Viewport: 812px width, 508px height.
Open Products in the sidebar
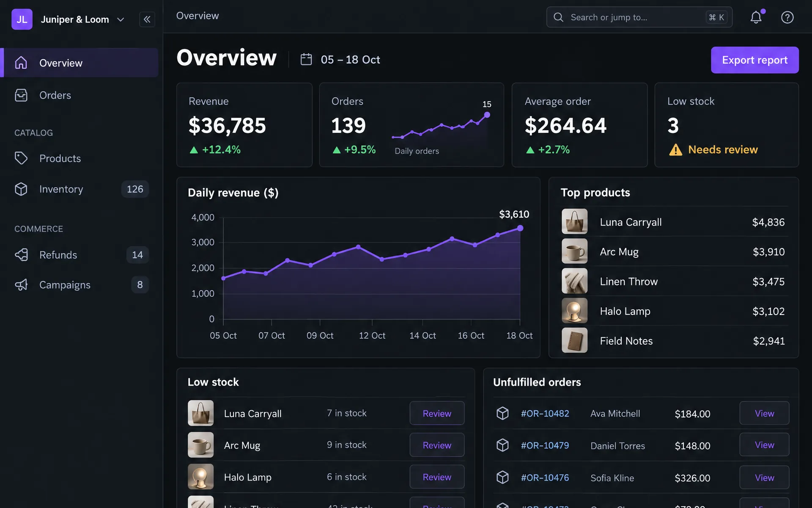(79, 158)
